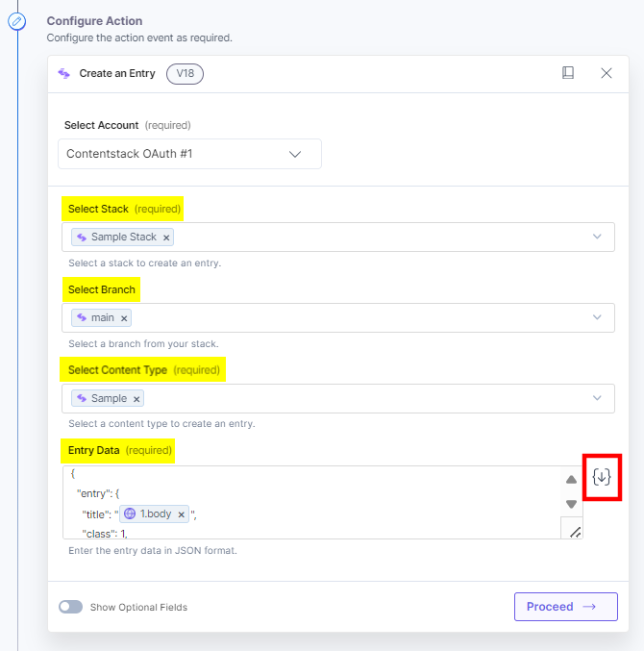Toggle Show Optional Fields switch
This screenshot has height=651, width=644.
point(70,607)
